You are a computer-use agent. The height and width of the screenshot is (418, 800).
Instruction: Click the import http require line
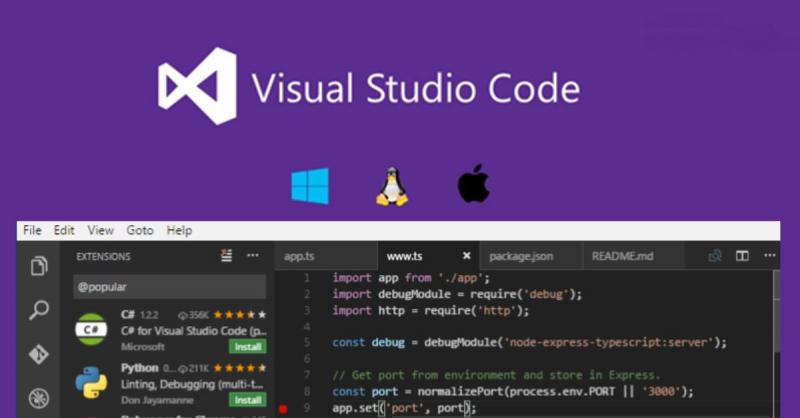coord(431,310)
